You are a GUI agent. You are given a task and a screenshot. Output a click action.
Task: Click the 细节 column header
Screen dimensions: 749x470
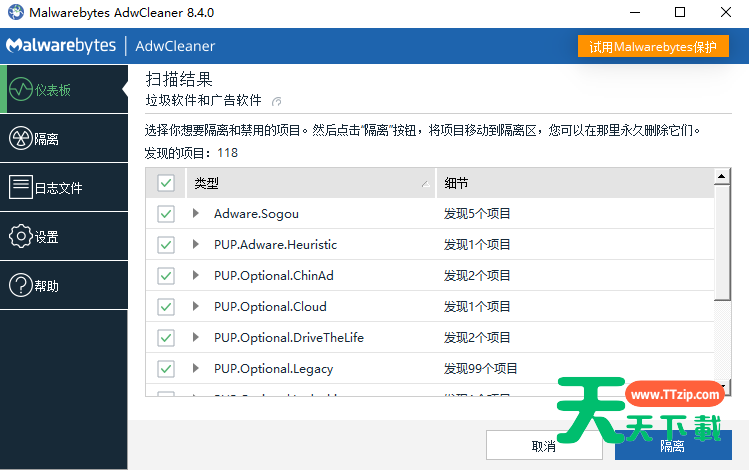pyautogui.click(x=575, y=183)
